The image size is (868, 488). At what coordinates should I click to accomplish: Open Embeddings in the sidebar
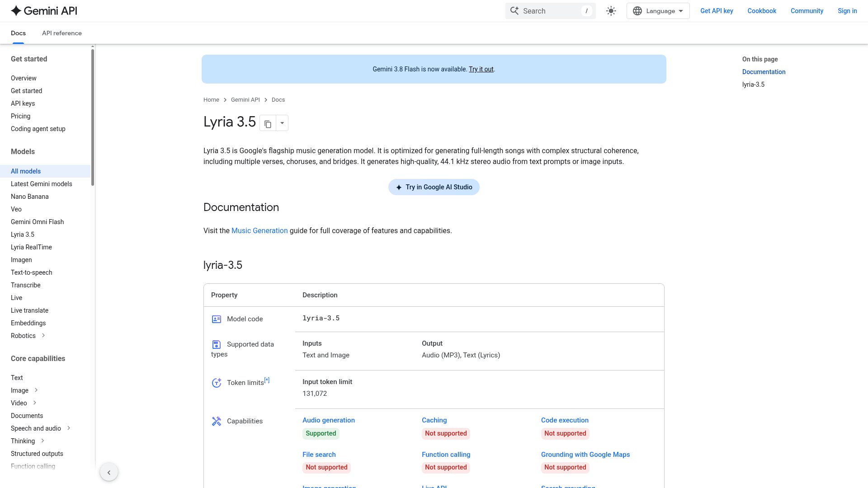pyautogui.click(x=28, y=323)
